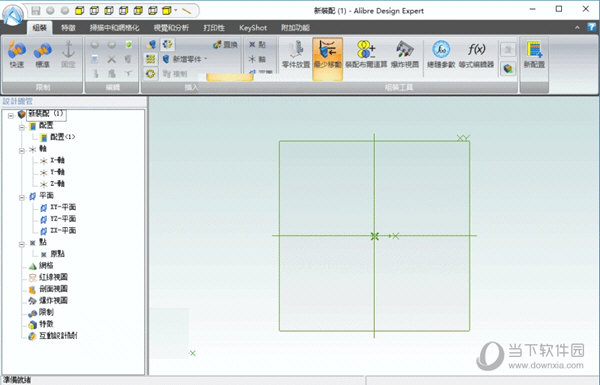
Task: Collapse the 點 tree node
Action: 22,243
